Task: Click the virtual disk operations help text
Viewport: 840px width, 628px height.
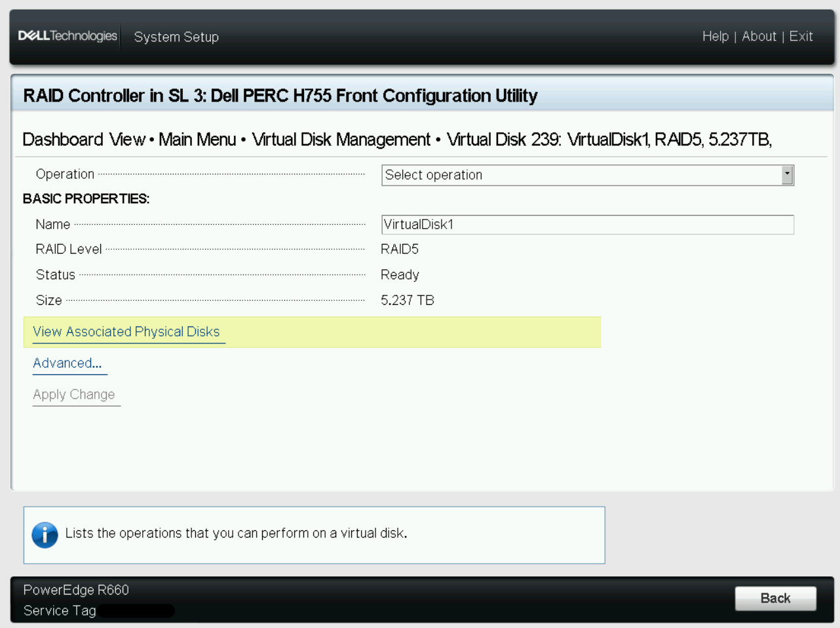Action: (x=236, y=533)
